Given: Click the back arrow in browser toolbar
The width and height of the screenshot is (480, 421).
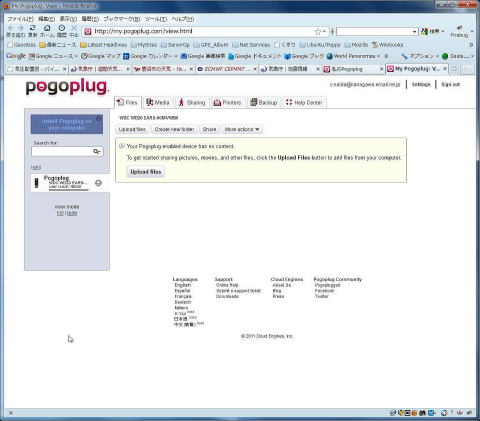Looking at the screenshot, I should point(11,28).
